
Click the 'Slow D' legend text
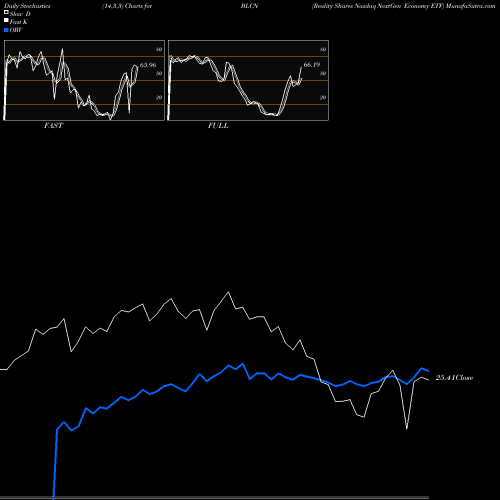pos(20,14)
